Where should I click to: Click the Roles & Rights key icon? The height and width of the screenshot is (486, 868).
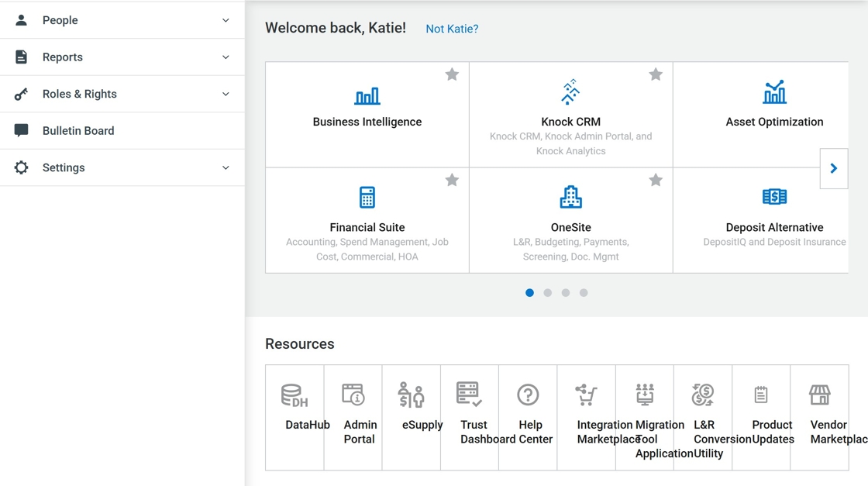click(21, 94)
